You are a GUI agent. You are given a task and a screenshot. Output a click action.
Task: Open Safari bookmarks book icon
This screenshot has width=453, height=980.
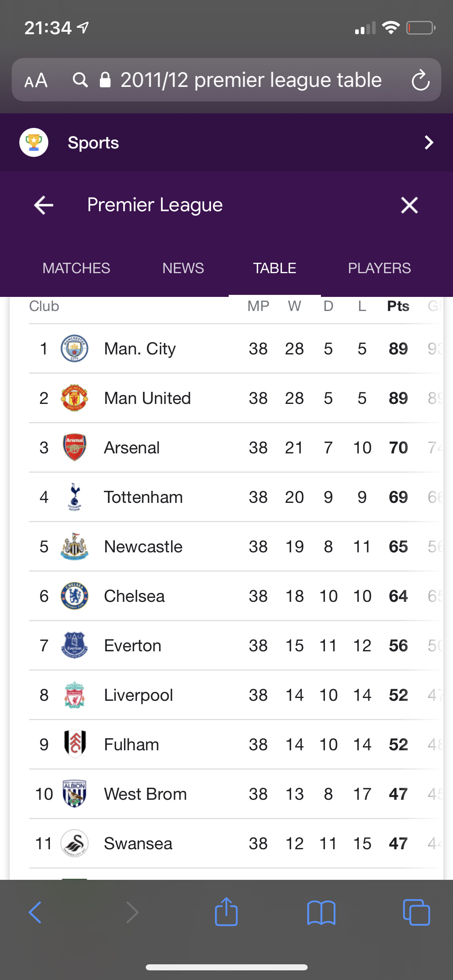pos(321,912)
